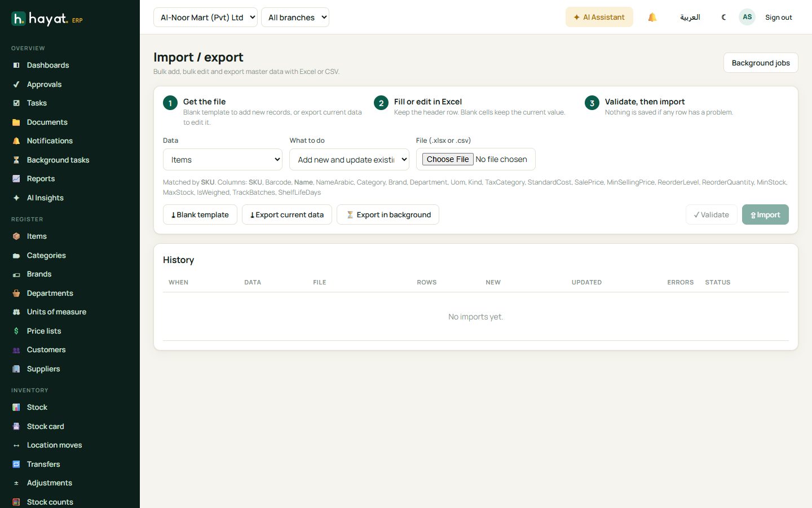This screenshot has height=508, width=812.
Task: Toggle dark mode with moon icon
Action: pos(724,17)
